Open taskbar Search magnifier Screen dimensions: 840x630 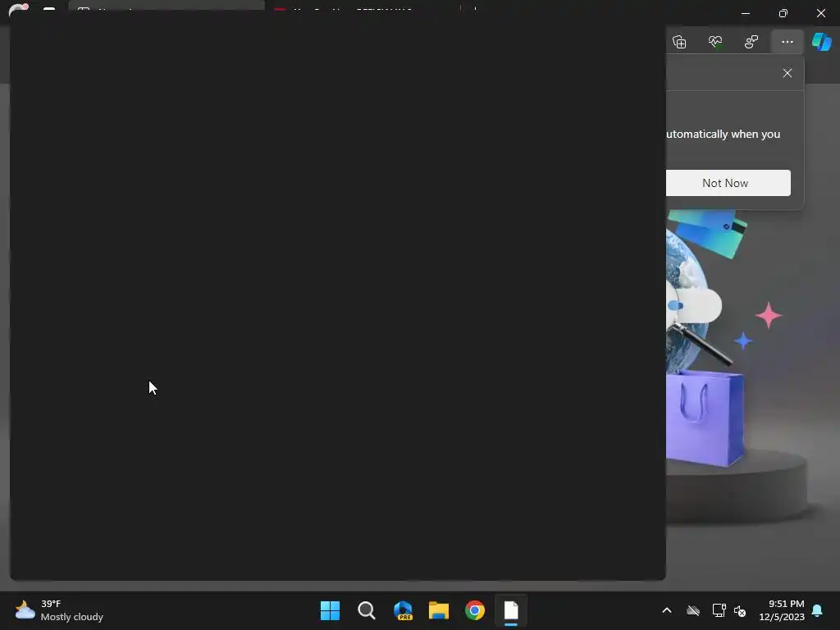click(x=367, y=610)
